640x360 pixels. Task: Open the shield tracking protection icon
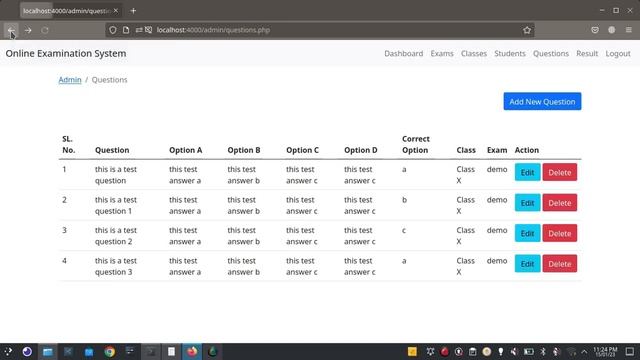pos(113,30)
